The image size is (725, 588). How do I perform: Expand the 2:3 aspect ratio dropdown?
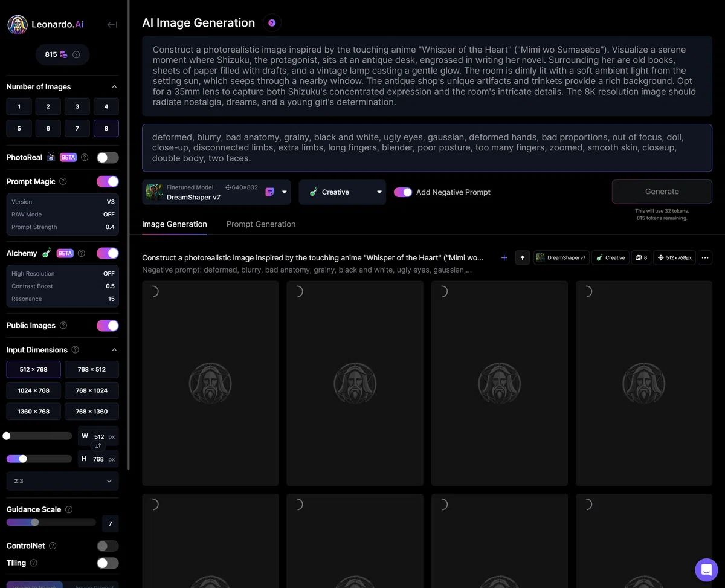tap(63, 481)
